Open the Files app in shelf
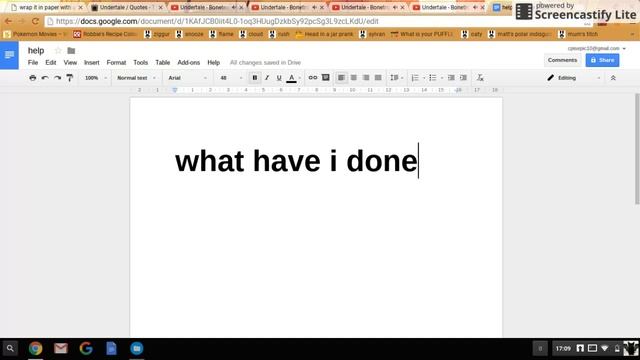The width and height of the screenshot is (640, 360). pos(137,348)
